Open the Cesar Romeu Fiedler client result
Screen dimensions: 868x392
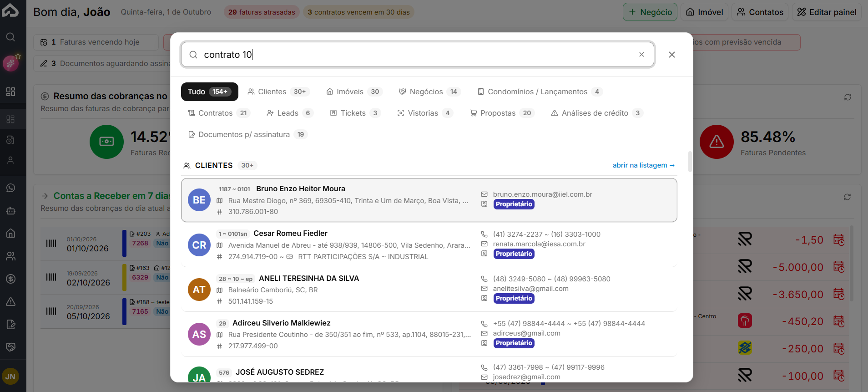tap(429, 245)
